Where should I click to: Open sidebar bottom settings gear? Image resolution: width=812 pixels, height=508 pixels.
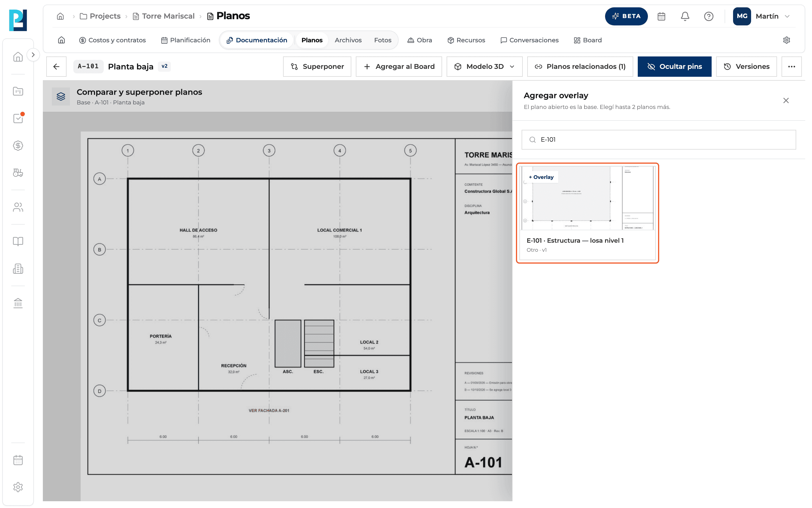(18, 487)
